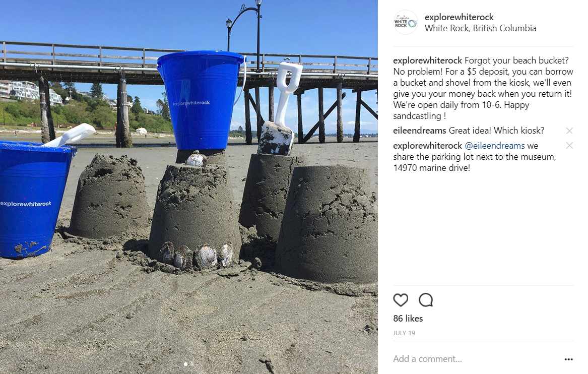Click the comment speech bubble icon

pyautogui.click(x=426, y=300)
